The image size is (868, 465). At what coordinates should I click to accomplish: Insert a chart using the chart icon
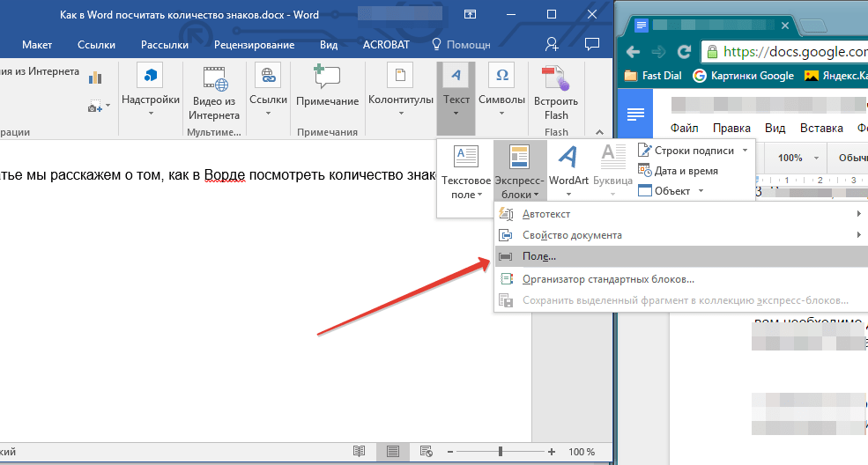[x=95, y=78]
